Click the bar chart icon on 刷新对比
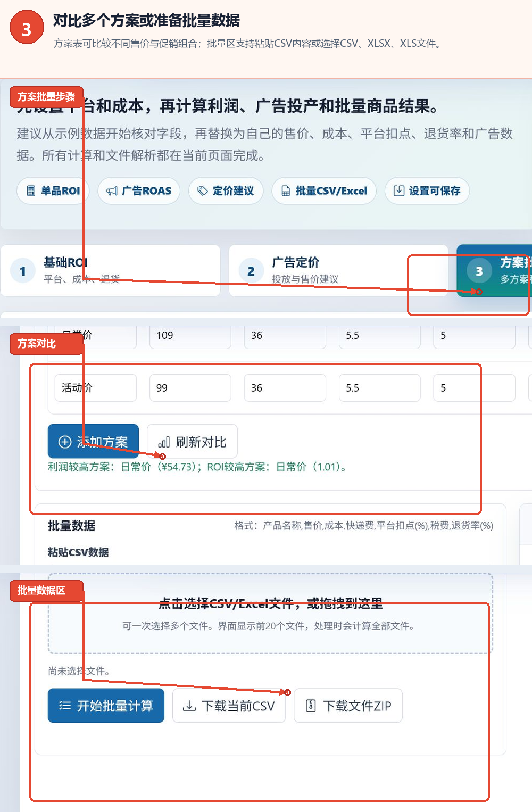This screenshot has height=812, width=532. 164,442
